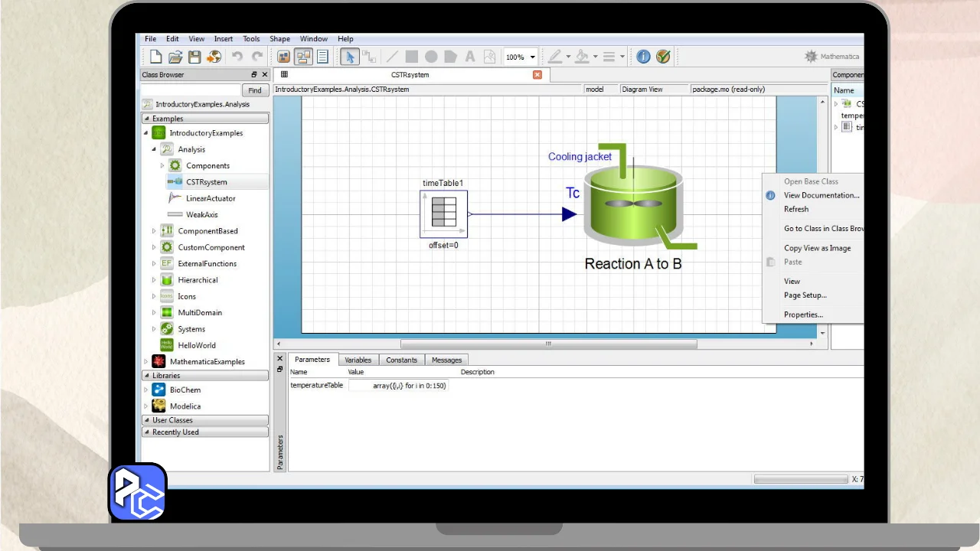Image resolution: width=980 pixels, height=551 pixels.
Task: Toggle the Icon View toolbar button
Action: (283, 57)
